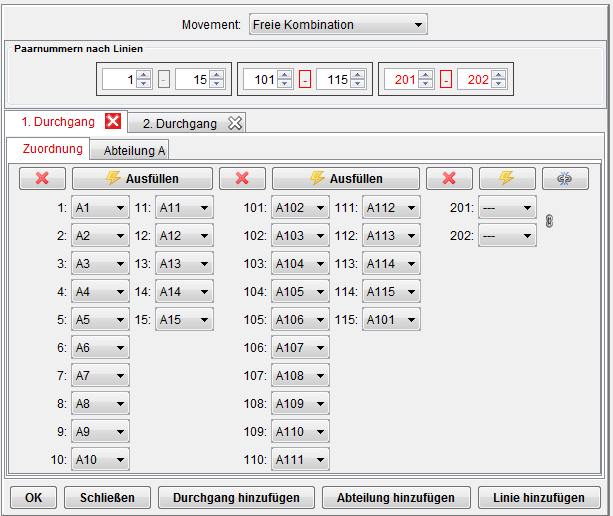Click the red X clear button above pairs 1-15
This screenshot has width=613, height=516.
click(x=43, y=178)
